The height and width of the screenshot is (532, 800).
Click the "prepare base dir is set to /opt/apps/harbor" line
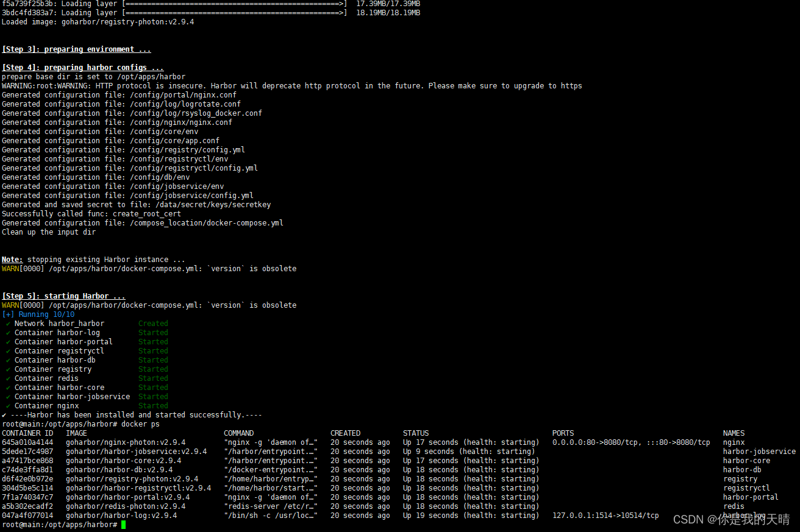click(93, 77)
